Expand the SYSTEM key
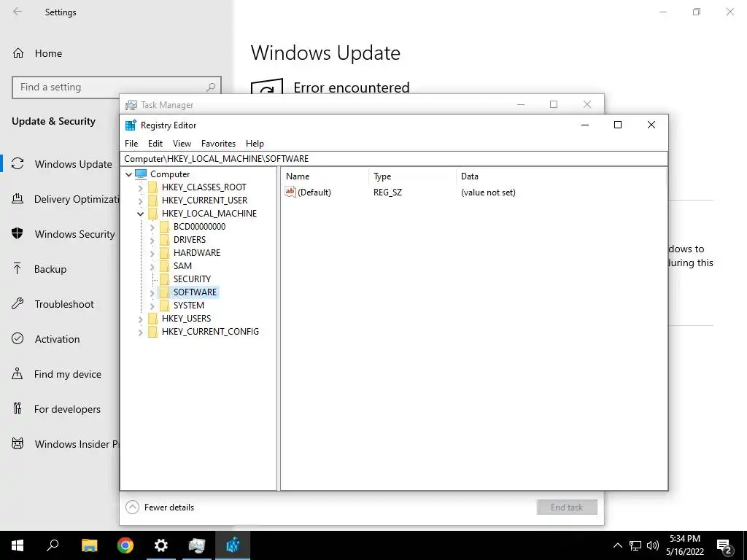 tap(152, 306)
